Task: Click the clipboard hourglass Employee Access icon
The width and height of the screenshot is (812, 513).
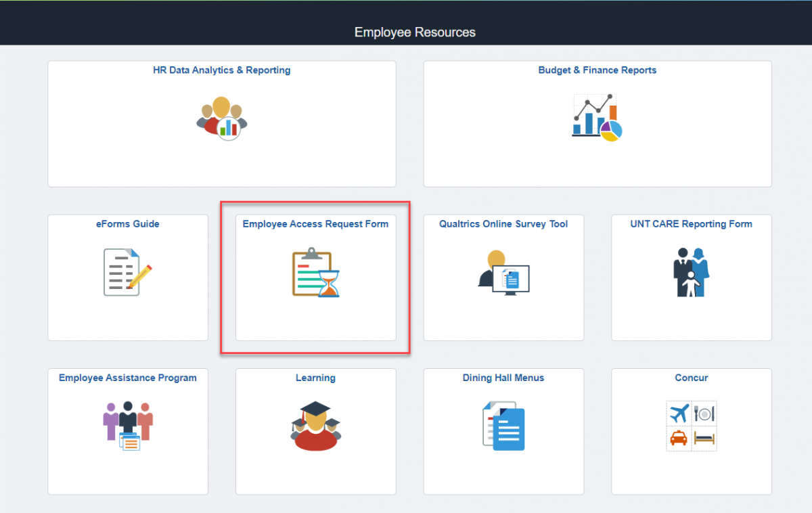Action: 316,272
